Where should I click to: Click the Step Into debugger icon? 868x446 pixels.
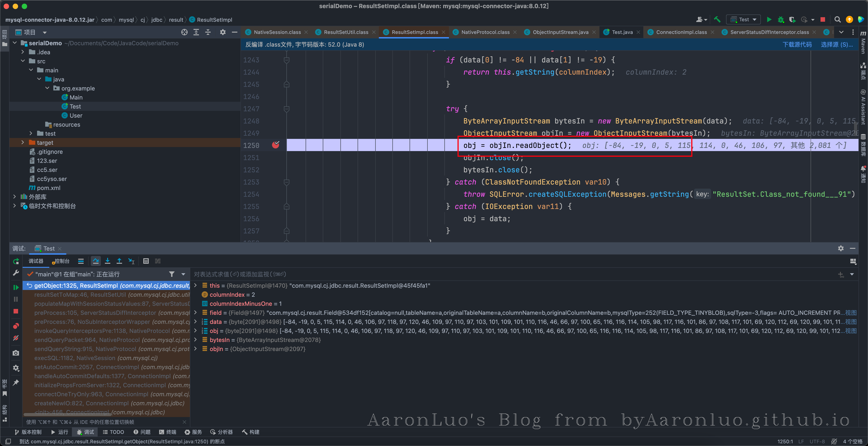point(108,261)
